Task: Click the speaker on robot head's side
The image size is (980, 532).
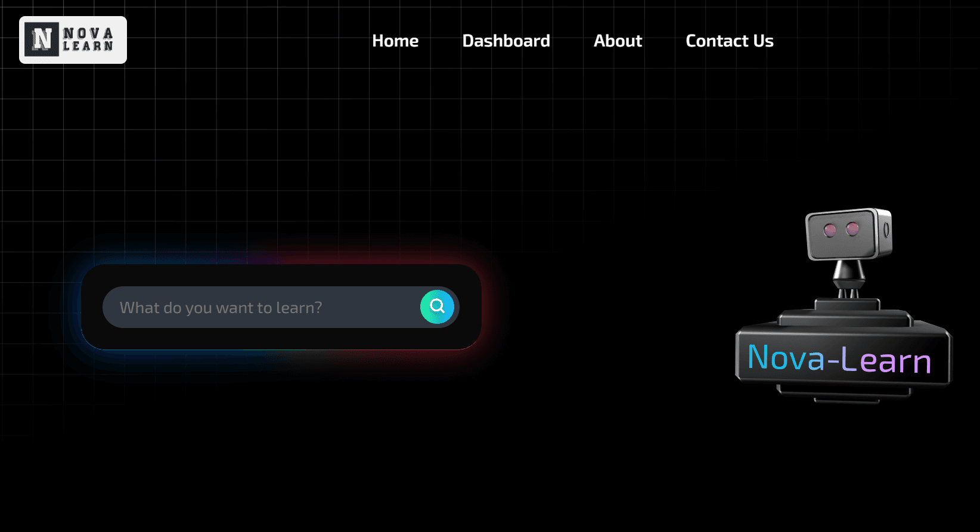Action: tap(886, 230)
